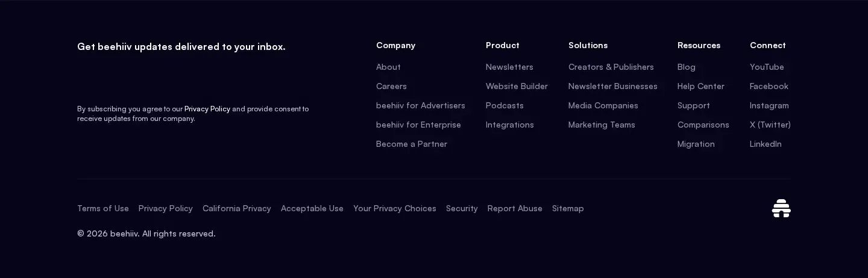Open the Comparisons resource

pos(703,125)
